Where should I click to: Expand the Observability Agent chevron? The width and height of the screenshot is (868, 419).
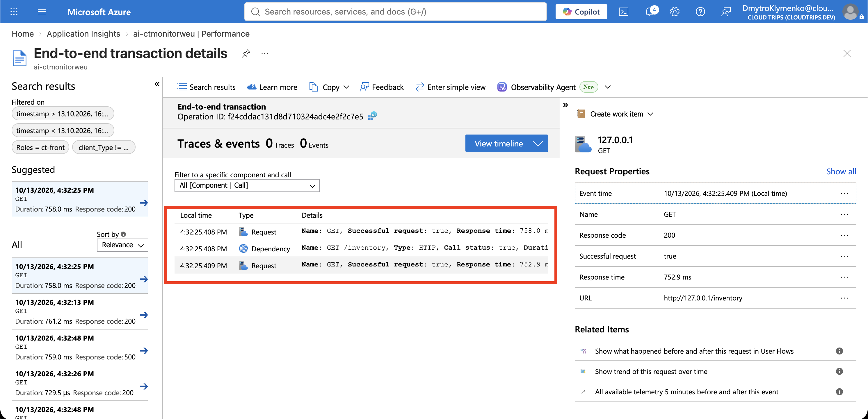tap(608, 87)
